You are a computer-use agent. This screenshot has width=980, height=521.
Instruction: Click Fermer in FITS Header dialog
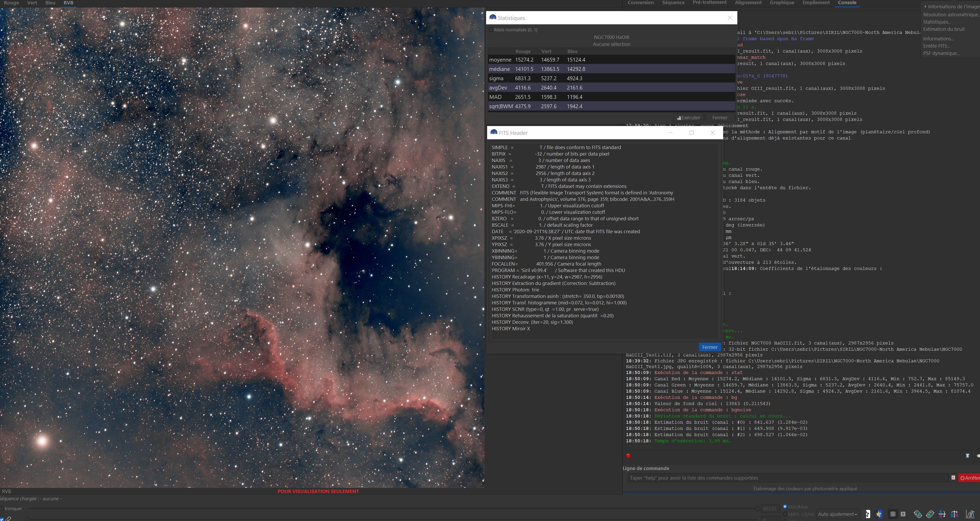710,347
